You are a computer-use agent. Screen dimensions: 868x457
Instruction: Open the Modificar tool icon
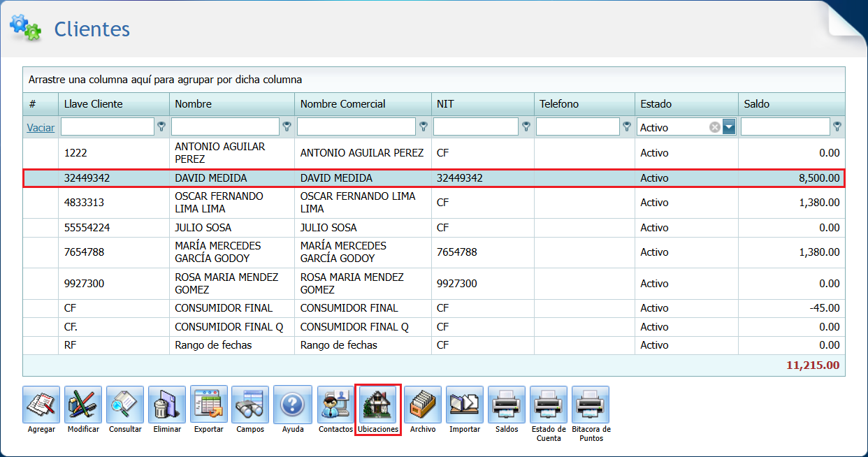83,405
